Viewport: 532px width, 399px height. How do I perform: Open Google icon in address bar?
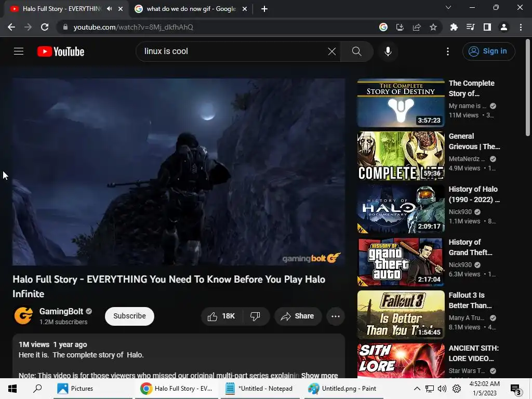[x=383, y=27]
